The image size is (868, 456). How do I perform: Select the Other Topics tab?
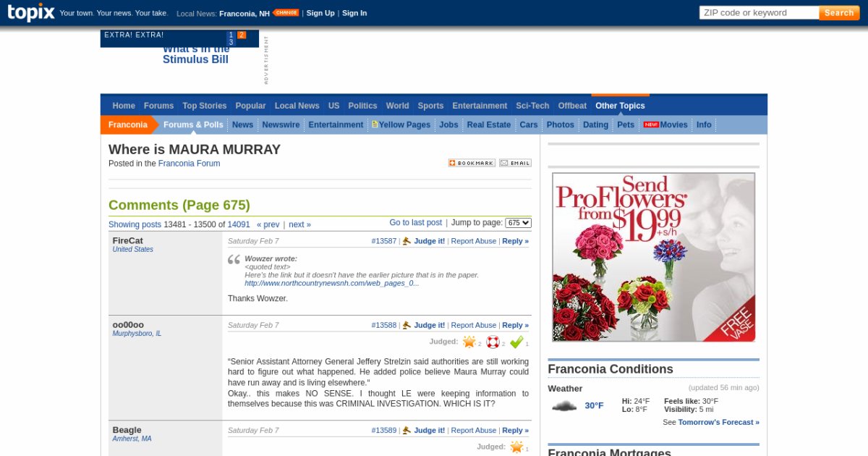click(620, 106)
